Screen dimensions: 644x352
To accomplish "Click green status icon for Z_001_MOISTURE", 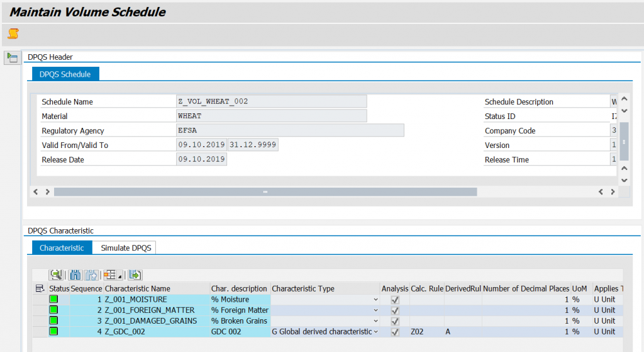I will [54, 299].
